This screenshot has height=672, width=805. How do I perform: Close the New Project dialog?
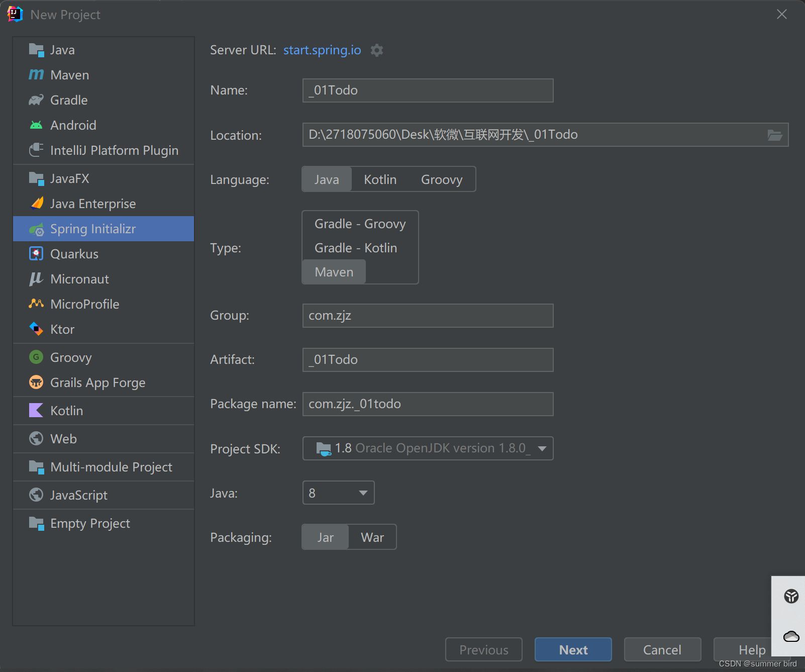click(782, 14)
